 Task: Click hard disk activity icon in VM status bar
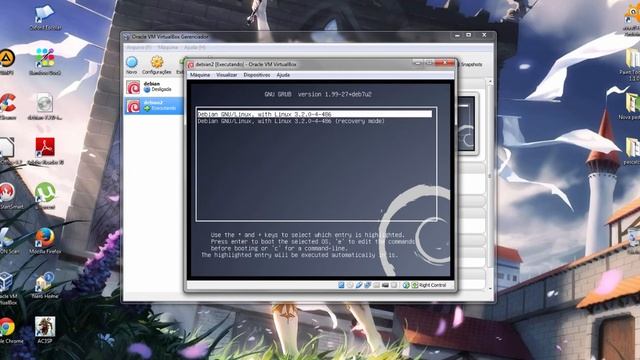click(x=341, y=285)
